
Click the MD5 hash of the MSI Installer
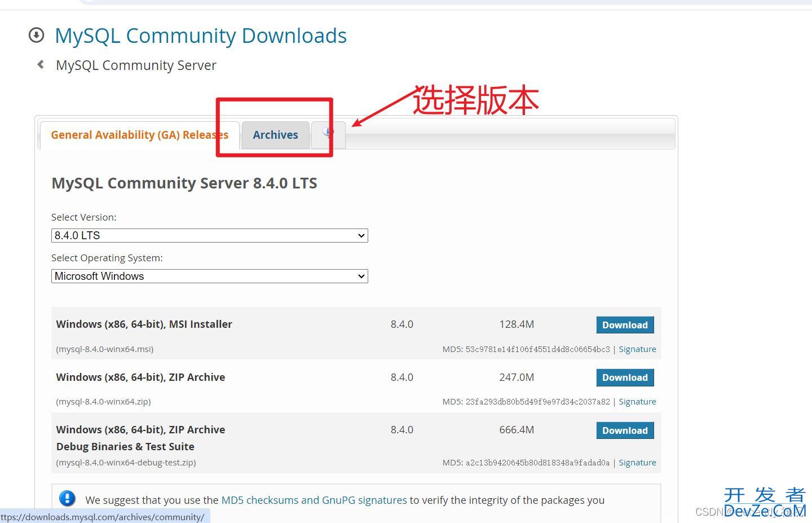[x=537, y=349]
